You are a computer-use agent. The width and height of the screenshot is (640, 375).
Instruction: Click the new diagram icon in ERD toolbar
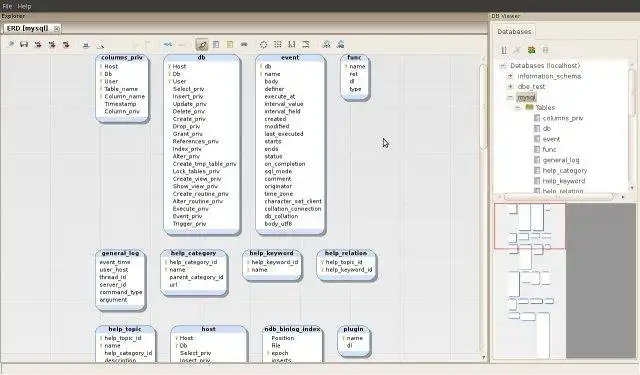pos(11,44)
